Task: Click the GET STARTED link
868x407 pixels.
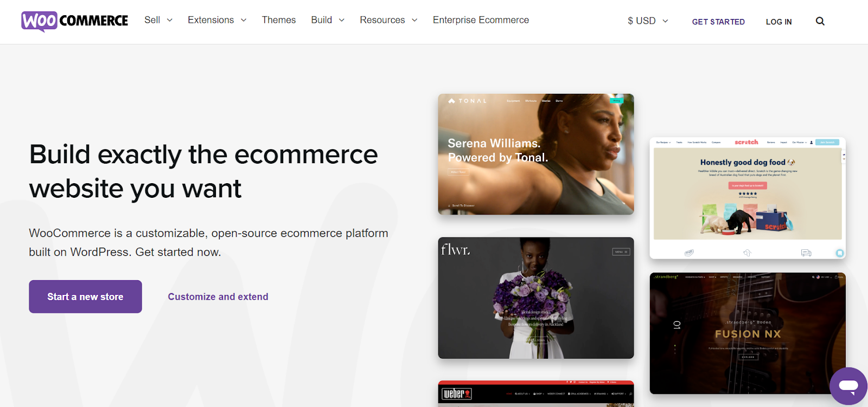Action: [x=718, y=22]
